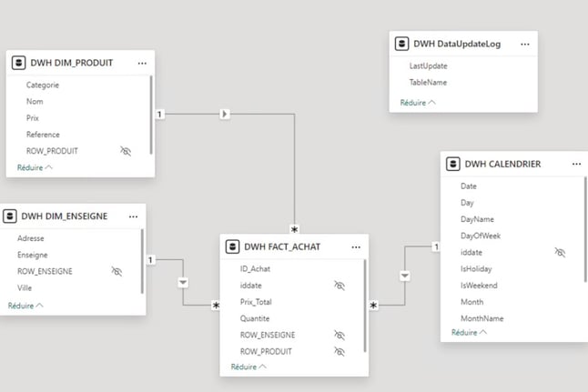
Task: Select the filter direction arrow on PRODUIT relationship
Action: 225,114
